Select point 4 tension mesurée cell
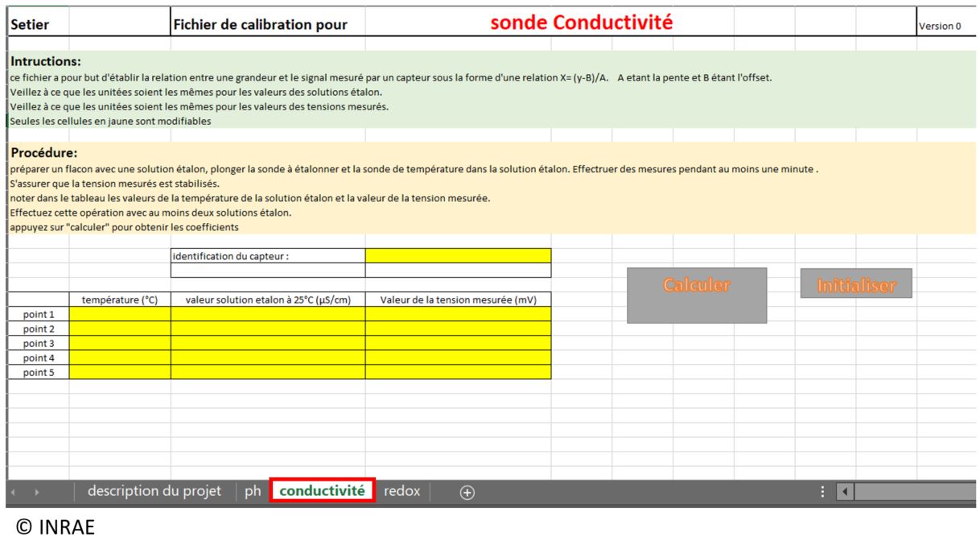This screenshot has width=980, height=541. 458,357
